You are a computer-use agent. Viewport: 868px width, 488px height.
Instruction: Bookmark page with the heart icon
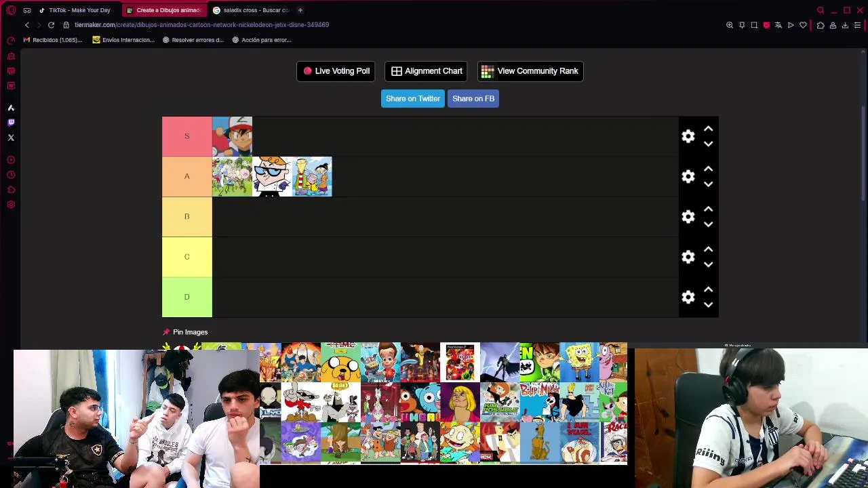[x=803, y=25]
